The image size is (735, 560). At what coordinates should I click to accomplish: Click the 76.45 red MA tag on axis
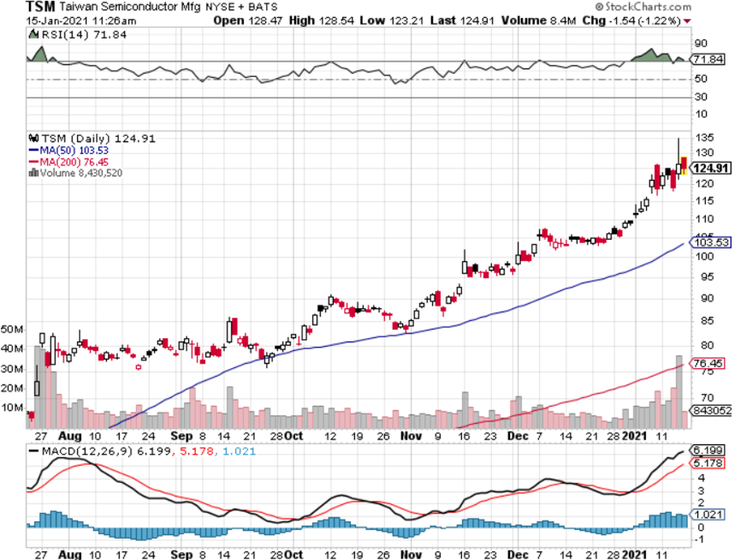tap(707, 363)
